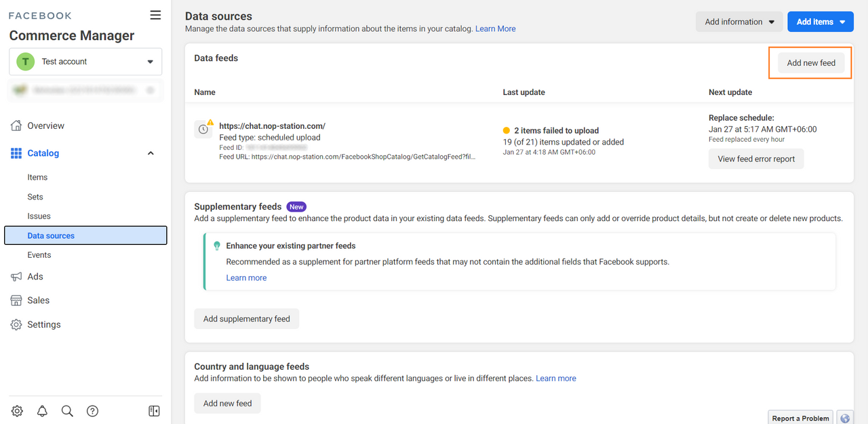Click the Feed URL text
Image resolution: width=868 pixels, height=424 pixels.
pyautogui.click(x=347, y=157)
